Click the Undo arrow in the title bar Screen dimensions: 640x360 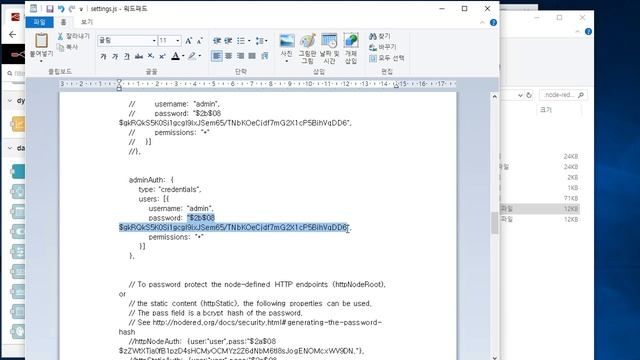tap(61, 9)
